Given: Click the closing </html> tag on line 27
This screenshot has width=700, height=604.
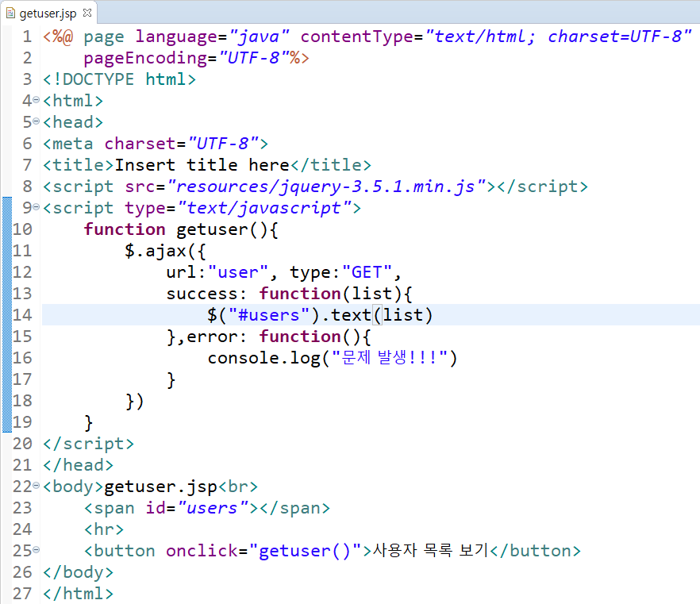Looking at the screenshot, I should point(78,594).
